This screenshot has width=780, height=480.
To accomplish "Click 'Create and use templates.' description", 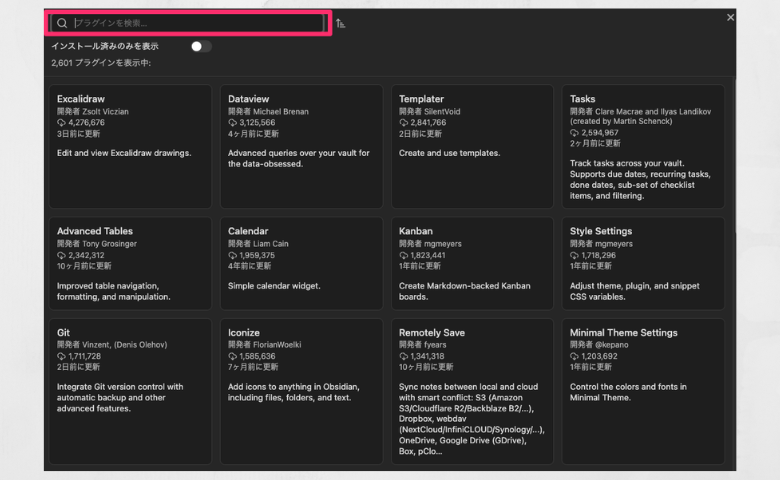I will pyautogui.click(x=449, y=153).
